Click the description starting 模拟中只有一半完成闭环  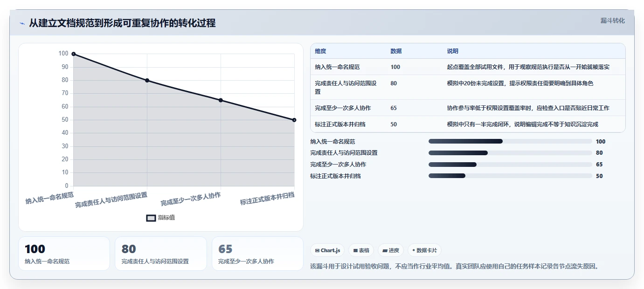522,124
